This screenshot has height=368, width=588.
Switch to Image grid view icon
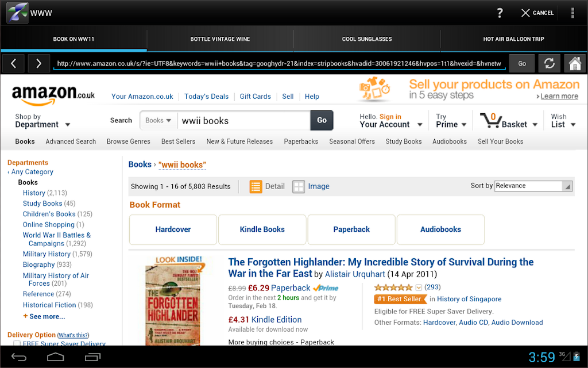(299, 186)
